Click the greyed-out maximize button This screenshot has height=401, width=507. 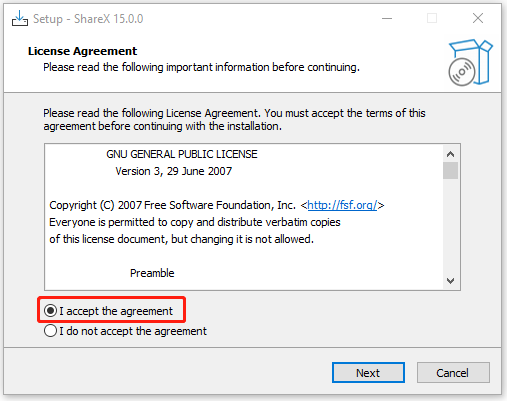432,18
